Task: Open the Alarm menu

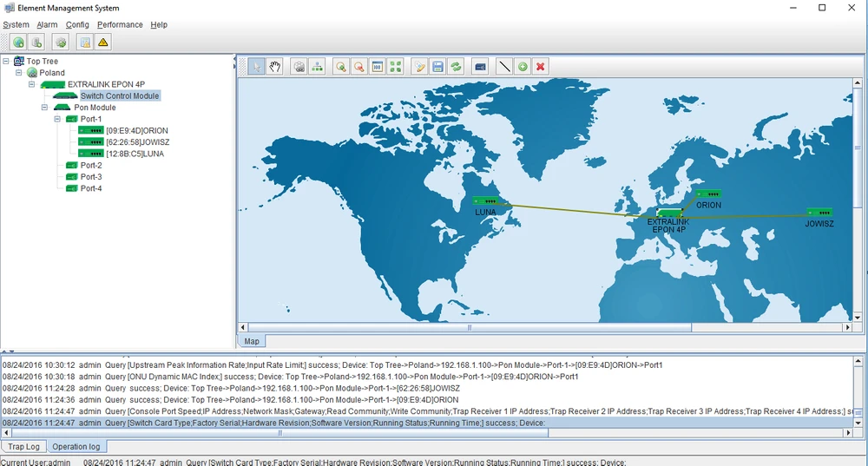Action: point(47,24)
